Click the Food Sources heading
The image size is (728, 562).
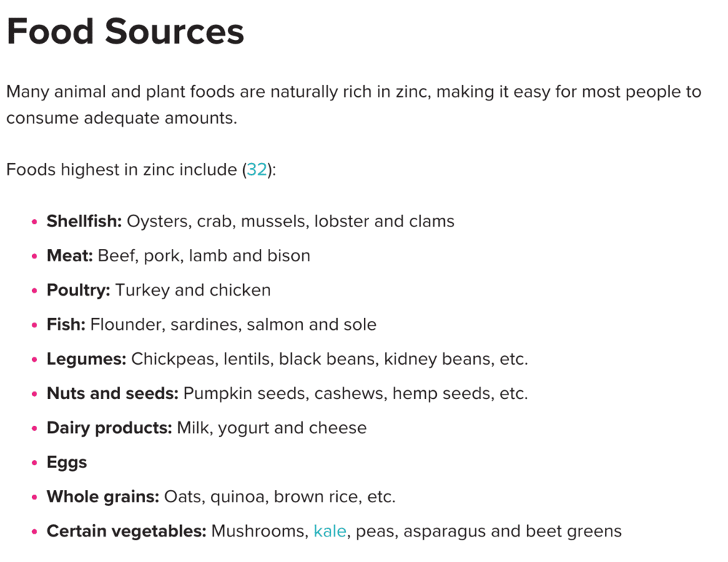pyautogui.click(x=125, y=31)
